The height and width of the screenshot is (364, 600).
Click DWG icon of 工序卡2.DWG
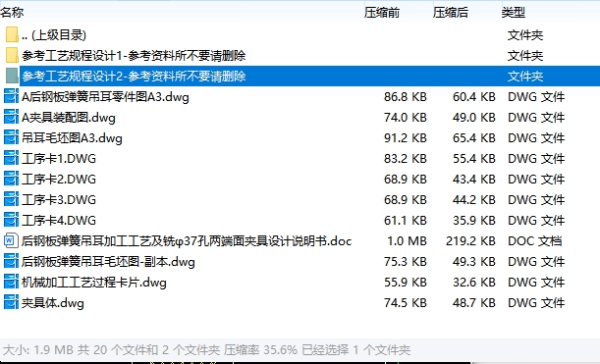11,179
